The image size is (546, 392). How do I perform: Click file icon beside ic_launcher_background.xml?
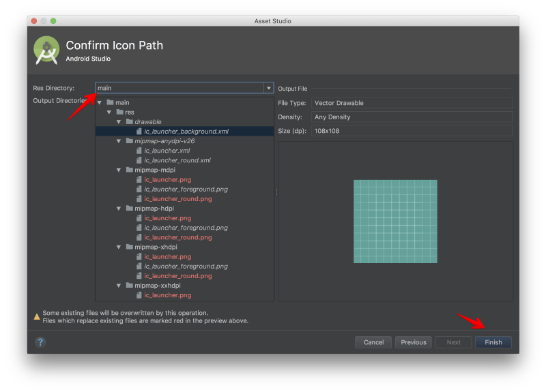click(x=139, y=132)
